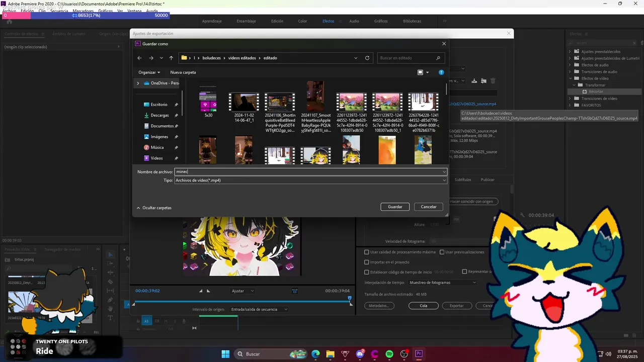The height and width of the screenshot is (362, 644).
Task: Switch to Premiere Pro taskbar icon
Action: click(419, 354)
